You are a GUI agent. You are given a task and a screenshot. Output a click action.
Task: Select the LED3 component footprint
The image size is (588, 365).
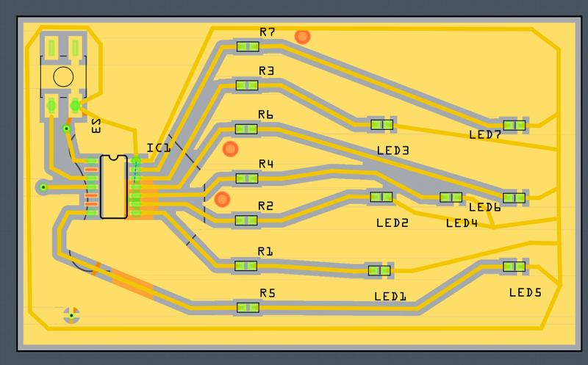point(381,124)
